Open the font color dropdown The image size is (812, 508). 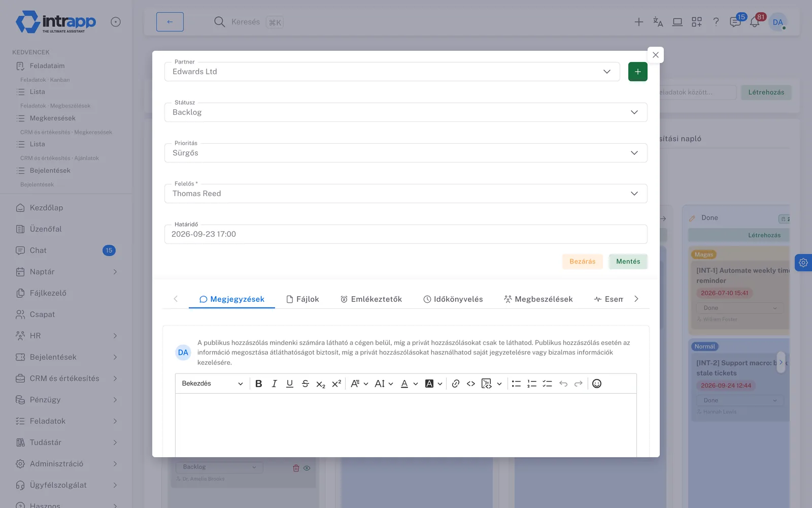(409, 384)
